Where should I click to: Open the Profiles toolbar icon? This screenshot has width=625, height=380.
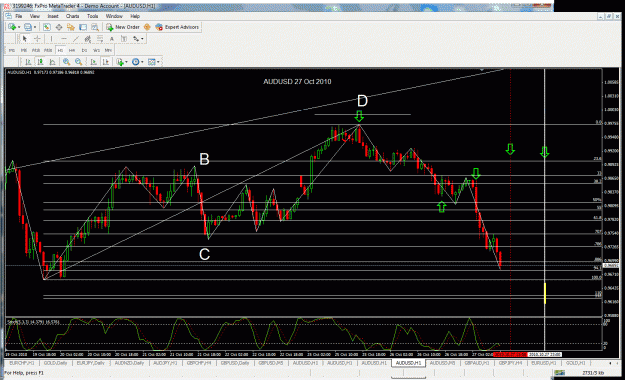coord(28,27)
